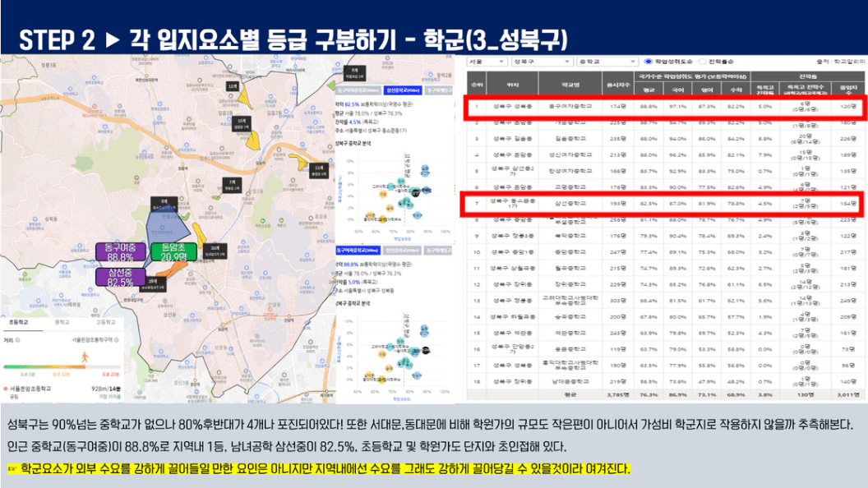This screenshot has height=488, width=868.
Task: Select the 학업성취도순 radio button
Action: pos(649,62)
